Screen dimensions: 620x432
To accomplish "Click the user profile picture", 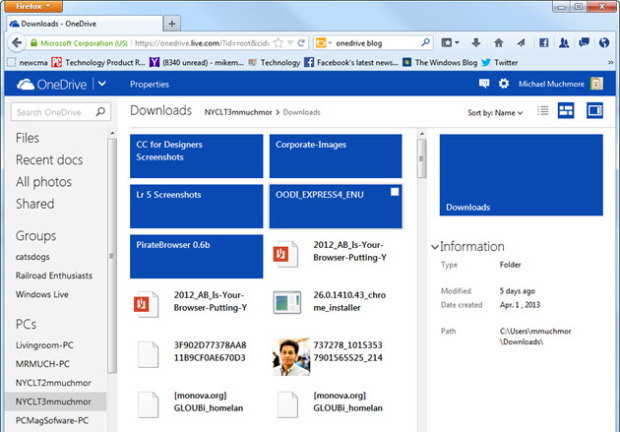I will pyautogui.click(x=596, y=83).
